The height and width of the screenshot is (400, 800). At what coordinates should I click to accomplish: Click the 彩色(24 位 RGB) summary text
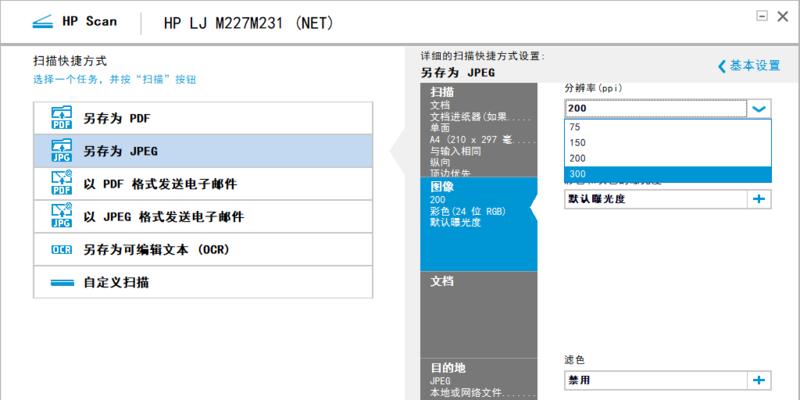coord(468,211)
